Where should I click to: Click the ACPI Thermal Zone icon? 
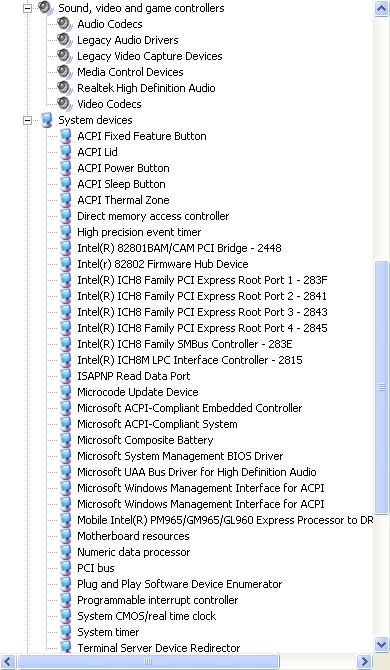(65, 200)
